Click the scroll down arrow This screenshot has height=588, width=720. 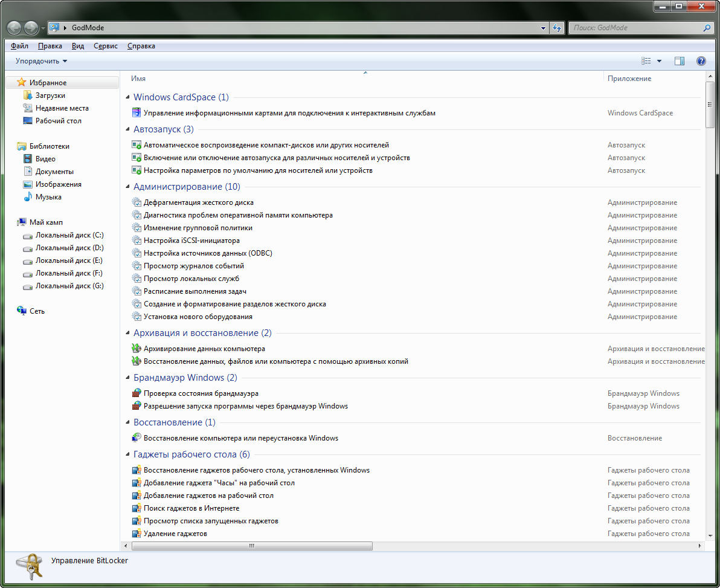coord(710,535)
